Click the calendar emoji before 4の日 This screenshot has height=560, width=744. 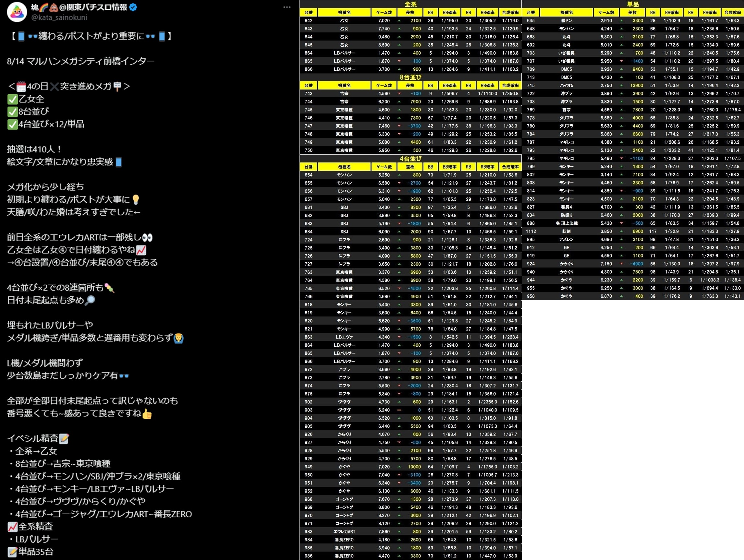coord(21,87)
